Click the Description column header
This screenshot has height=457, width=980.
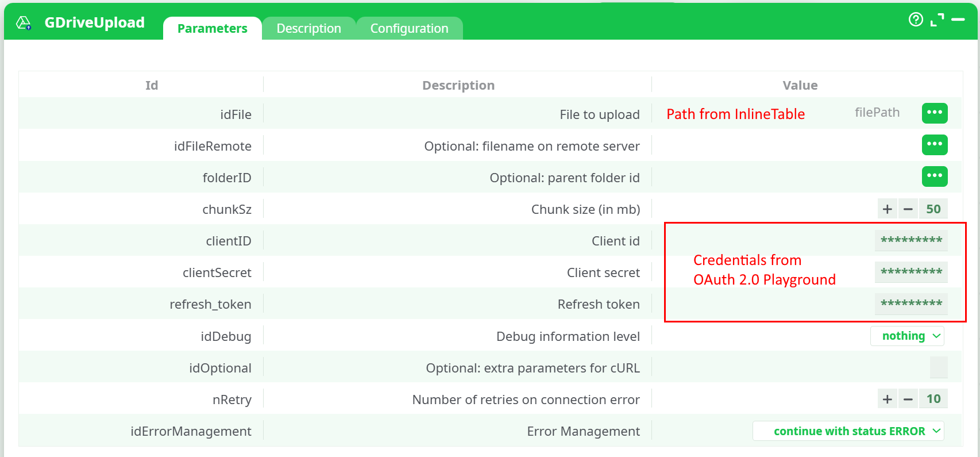[x=458, y=86]
